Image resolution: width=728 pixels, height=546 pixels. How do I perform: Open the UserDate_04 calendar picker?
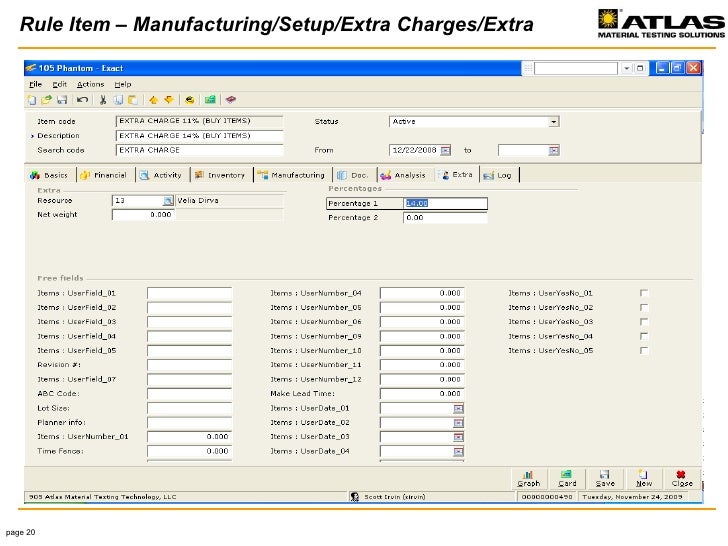click(x=458, y=451)
